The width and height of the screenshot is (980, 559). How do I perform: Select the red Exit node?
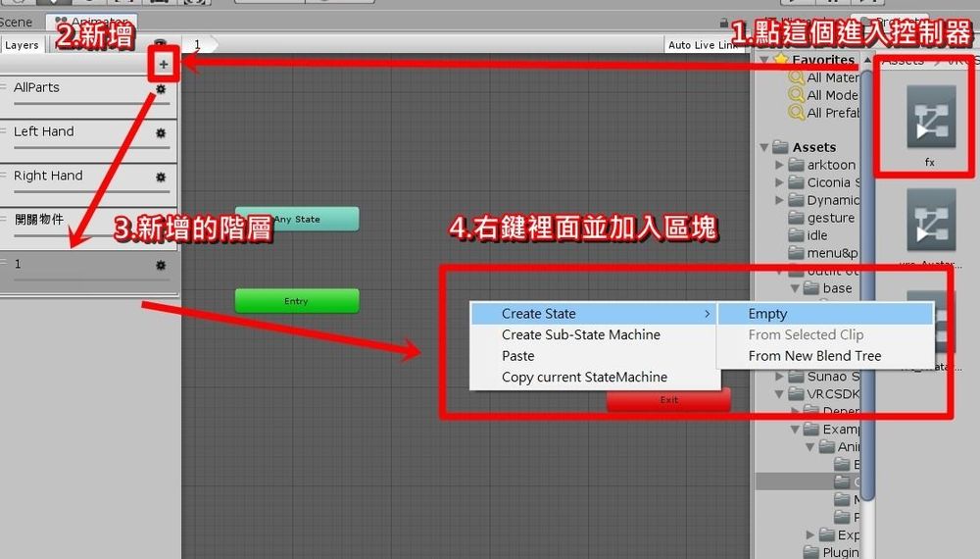point(668,399)
